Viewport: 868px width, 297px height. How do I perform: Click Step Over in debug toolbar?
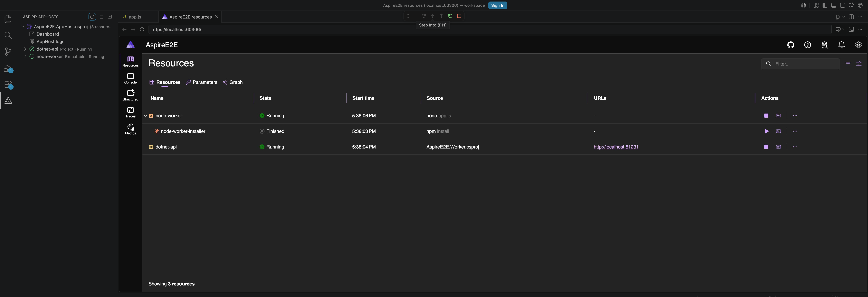point(424,16)
